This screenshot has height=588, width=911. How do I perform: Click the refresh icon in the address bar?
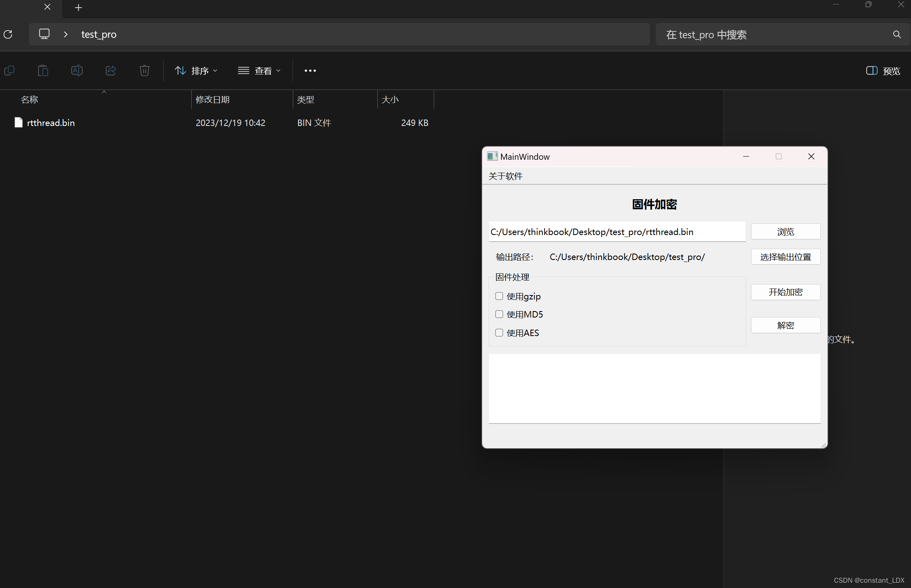8,35
